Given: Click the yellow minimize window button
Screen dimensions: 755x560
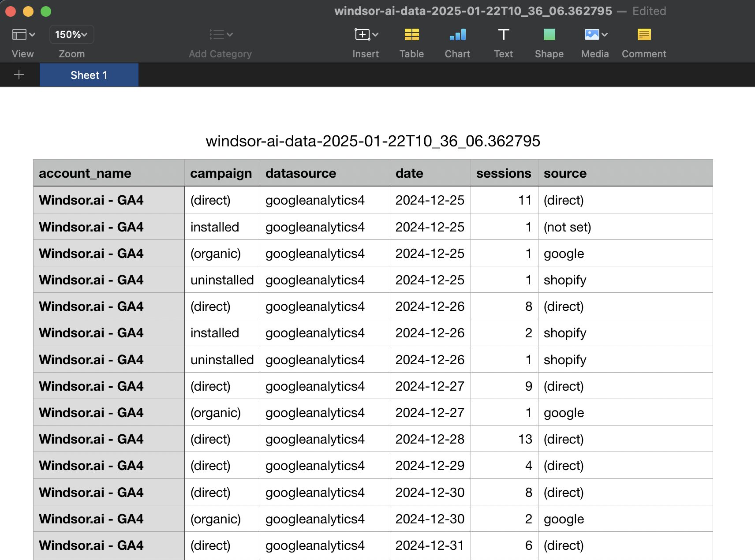Looking at the screenshot, I should click(28, 11).
